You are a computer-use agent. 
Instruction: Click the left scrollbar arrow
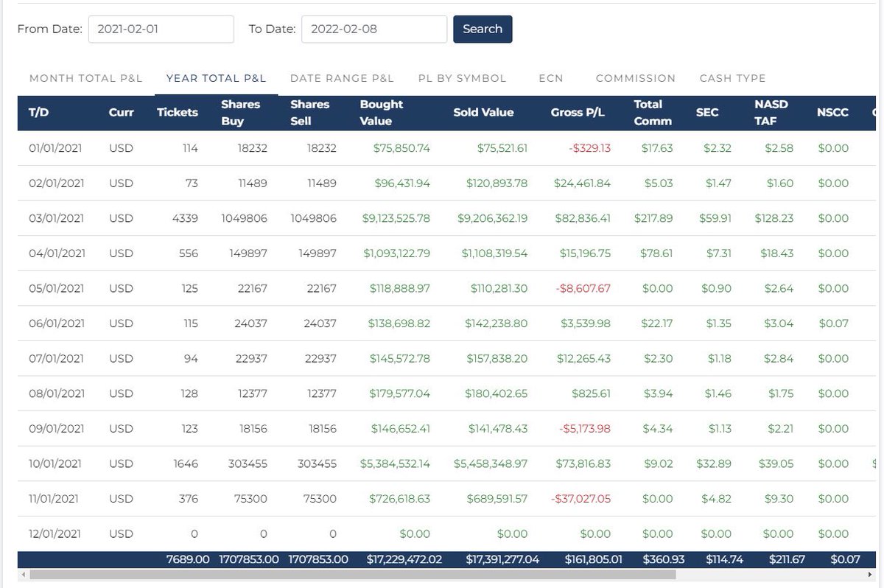point(24,574)
